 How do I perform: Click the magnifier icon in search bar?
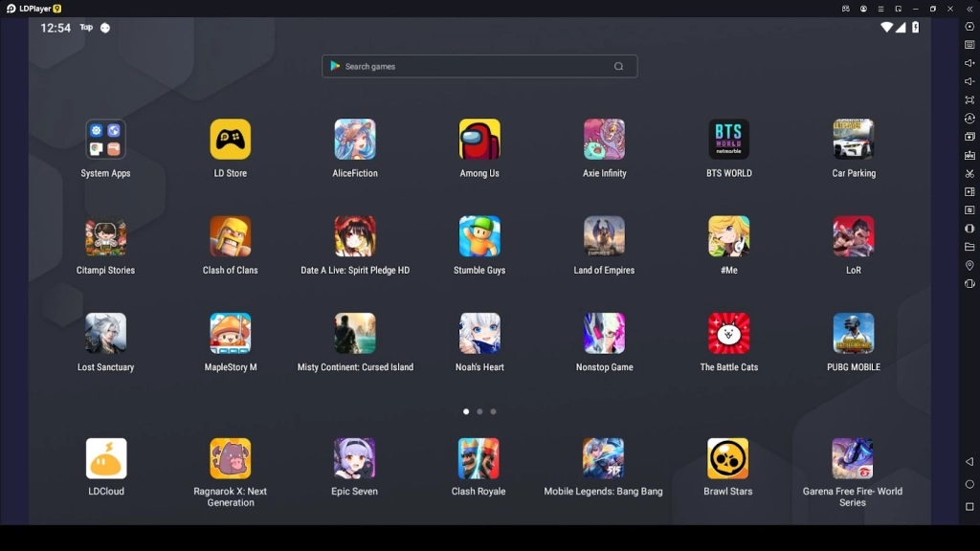(619, 66)
